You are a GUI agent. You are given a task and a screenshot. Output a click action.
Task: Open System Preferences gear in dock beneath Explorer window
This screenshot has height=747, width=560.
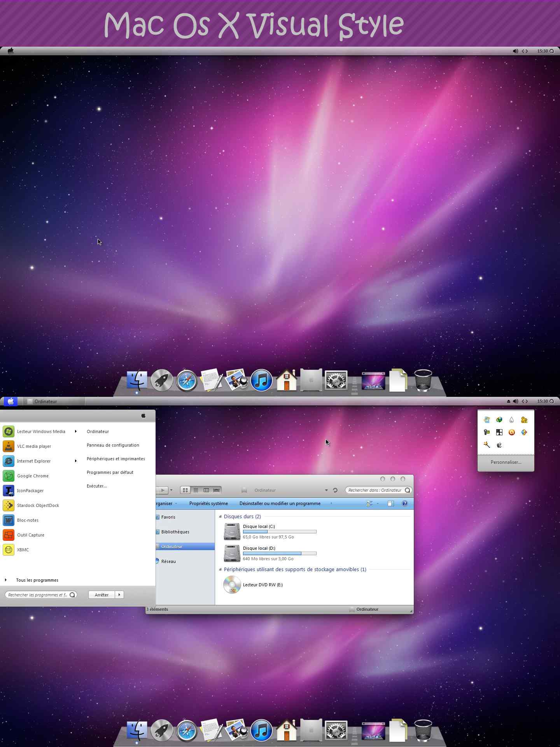click(x=336, y=731)
